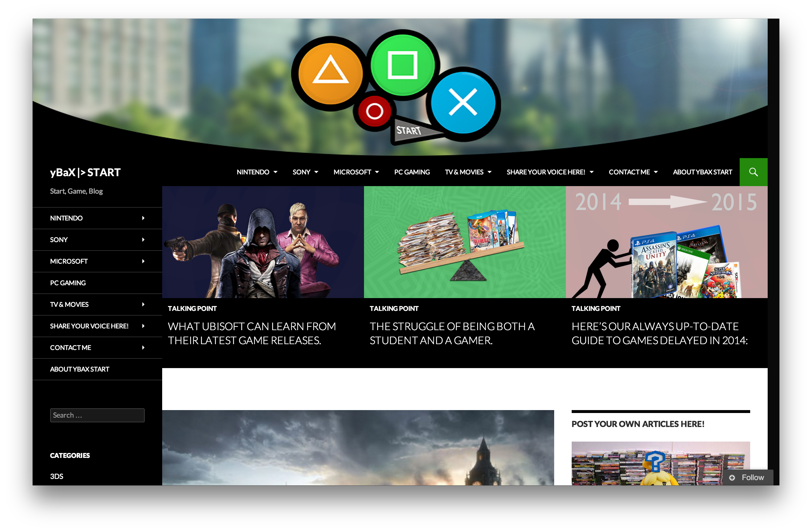This screenshot has height=532, width=812.
Task: Click the 2014 to 2015 delayed games thumbnail
Action: (x=666, y=242)
